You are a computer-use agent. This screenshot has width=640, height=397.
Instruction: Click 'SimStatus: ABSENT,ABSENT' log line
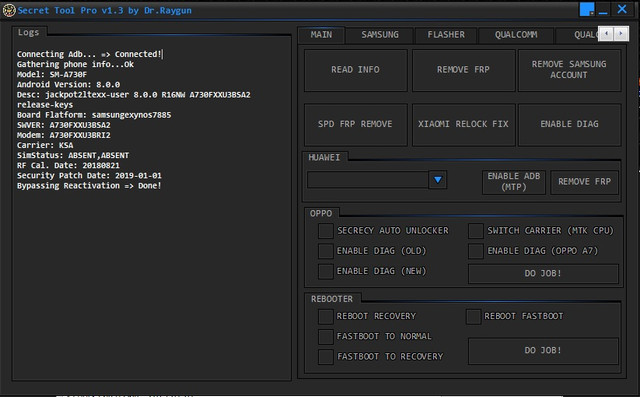[x=73, y=155]
